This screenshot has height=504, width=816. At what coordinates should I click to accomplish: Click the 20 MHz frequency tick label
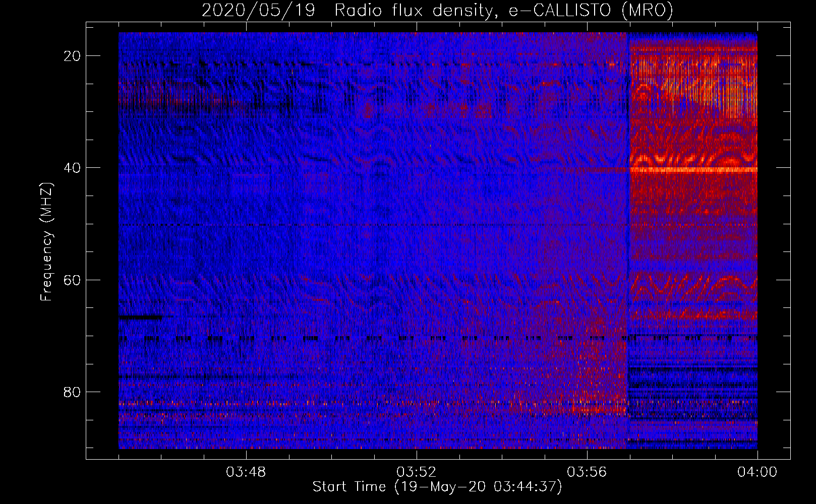(73, 55)
